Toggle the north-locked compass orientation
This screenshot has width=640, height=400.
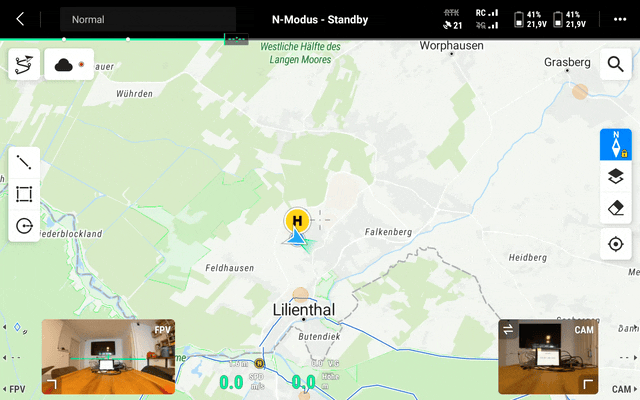click(x=616, y=144)
